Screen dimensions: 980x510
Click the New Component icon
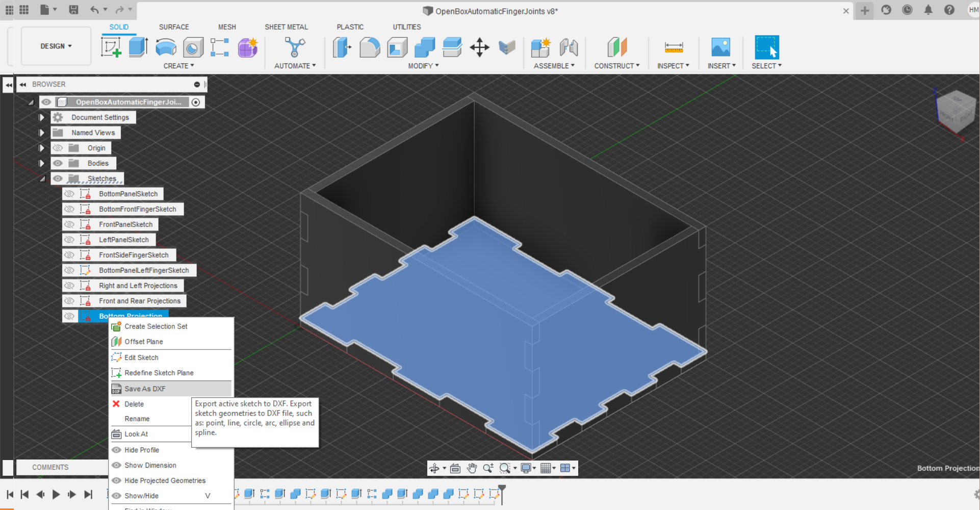pos(540,47)
